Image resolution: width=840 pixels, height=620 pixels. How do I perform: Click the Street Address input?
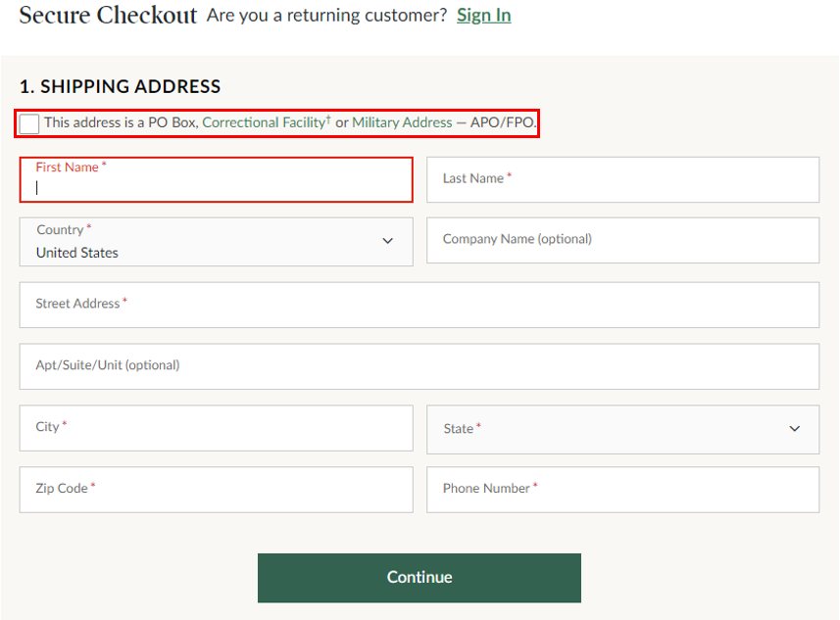pos(419,305)
